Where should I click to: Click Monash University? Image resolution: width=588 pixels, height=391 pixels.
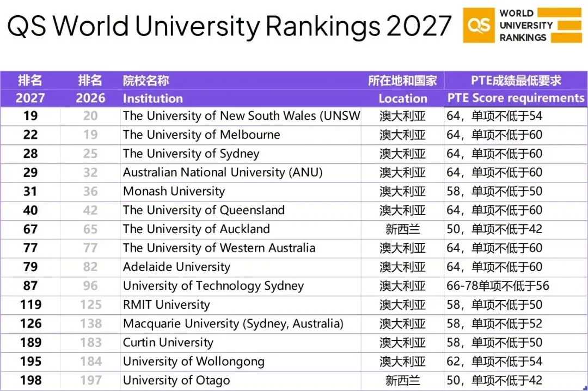[174, 191]
